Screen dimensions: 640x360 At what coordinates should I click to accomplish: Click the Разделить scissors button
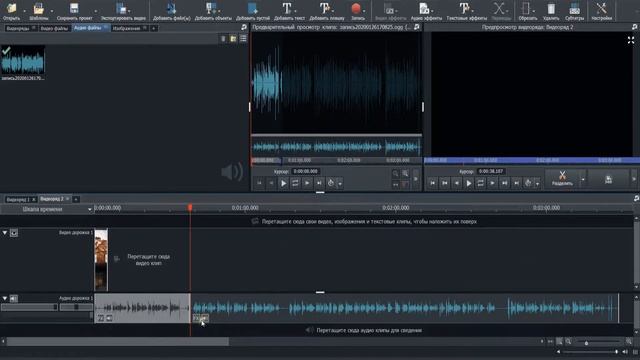562,179
